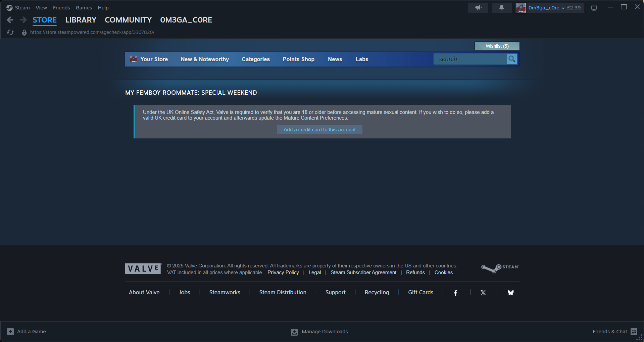This screenshot has width=644, height=342.
Task: Reload the page with the refresh icon
Action: click(10, 32)
